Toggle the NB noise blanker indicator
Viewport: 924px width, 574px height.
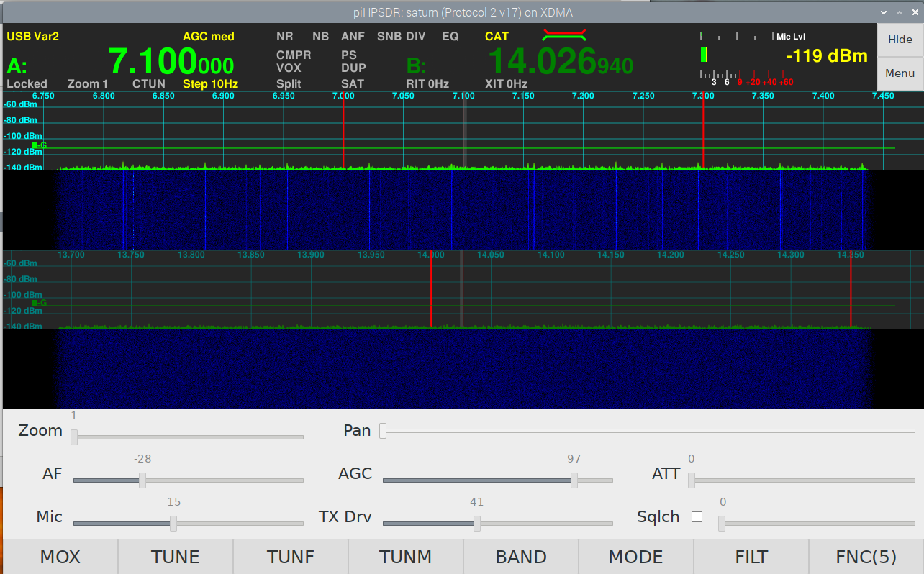pos(320,37)
